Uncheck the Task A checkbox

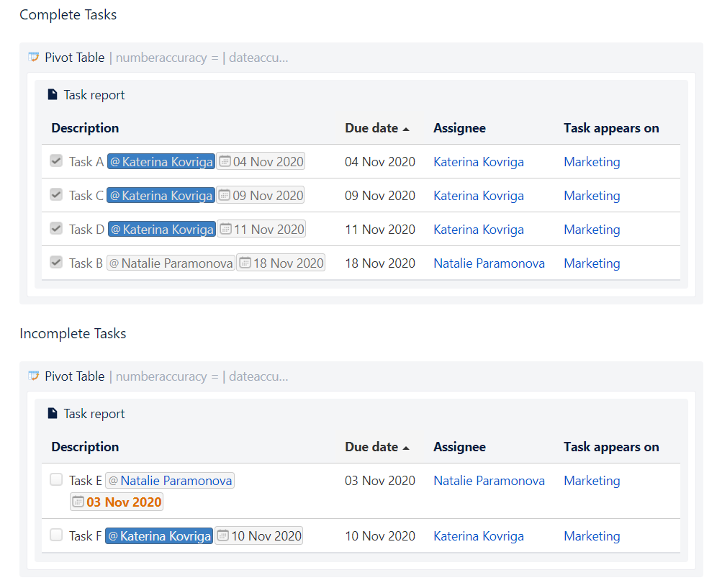tap(56, 161)
